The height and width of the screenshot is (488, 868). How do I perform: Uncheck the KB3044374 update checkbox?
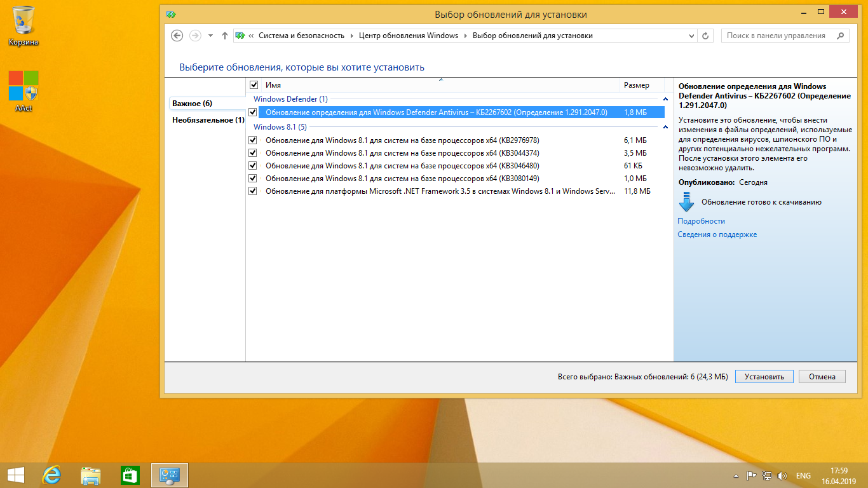[254, 152]
